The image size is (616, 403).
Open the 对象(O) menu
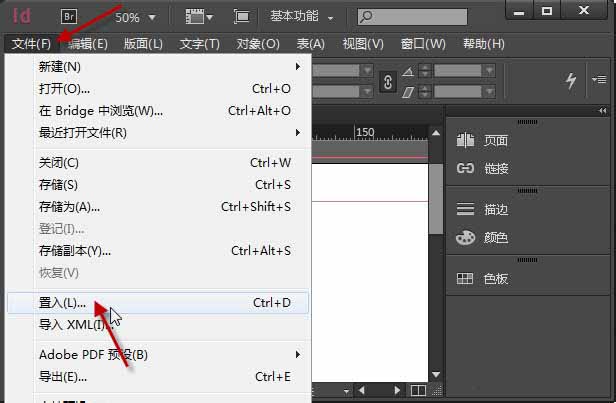pyautogui.click(x=258, y=44)
